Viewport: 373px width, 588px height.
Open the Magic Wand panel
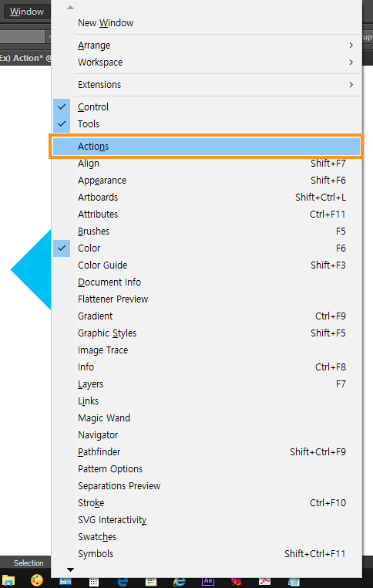207,418
